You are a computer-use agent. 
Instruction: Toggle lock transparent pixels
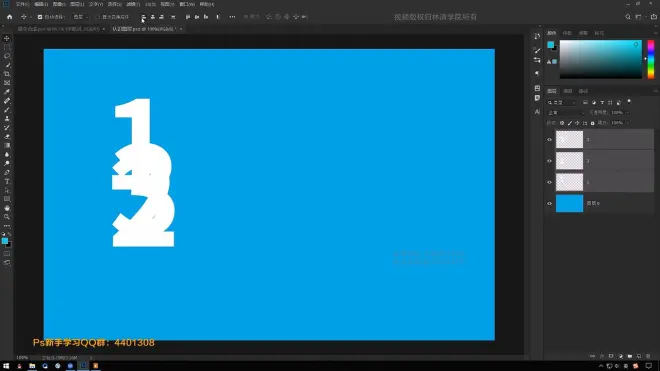point(562,123)
